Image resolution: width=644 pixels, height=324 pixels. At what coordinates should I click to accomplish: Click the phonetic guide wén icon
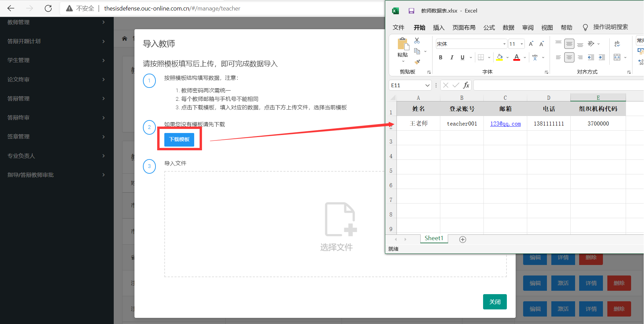[535, 57]
